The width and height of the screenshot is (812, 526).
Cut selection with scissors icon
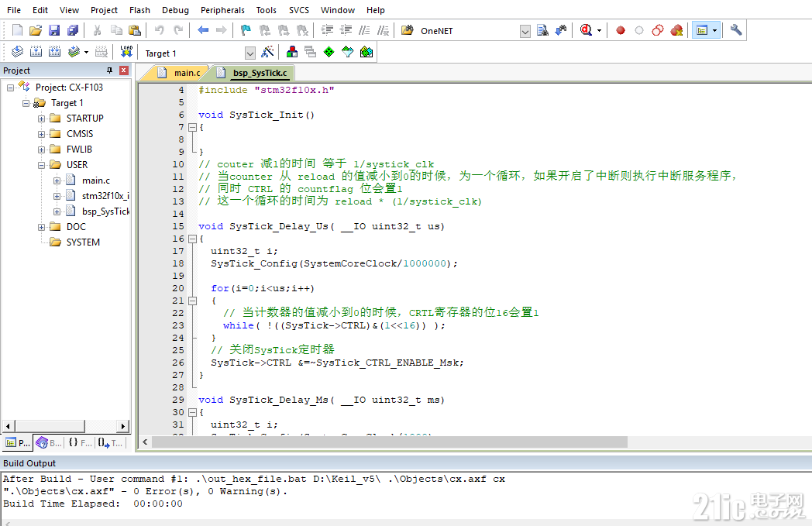point(97,30)
